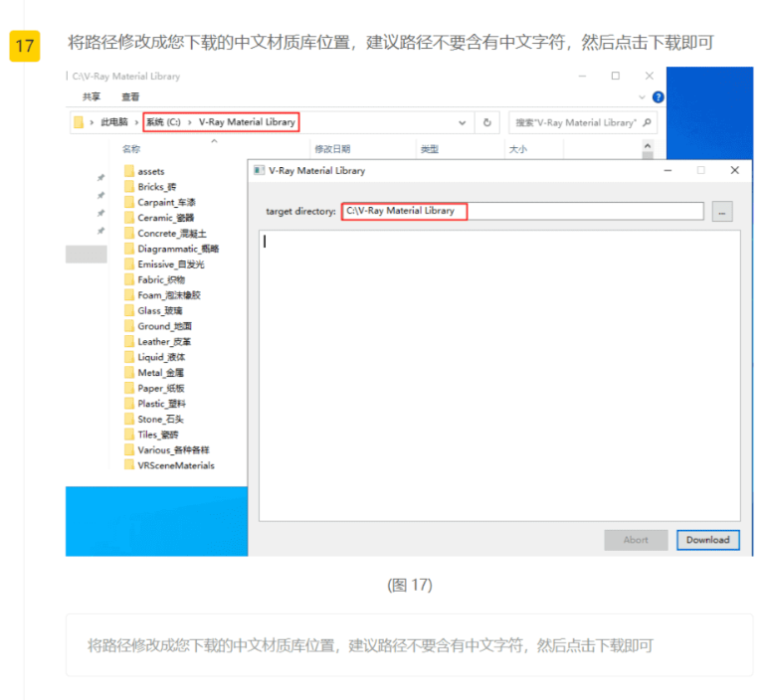Click the blue help question mark icon
Screen dimensions: 771x700
tap(658, 97)
